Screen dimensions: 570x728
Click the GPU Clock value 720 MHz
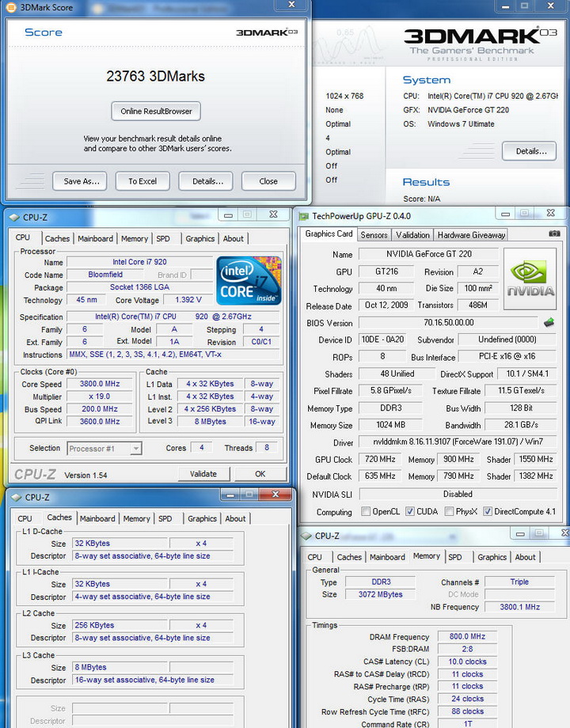click(380, 459)
